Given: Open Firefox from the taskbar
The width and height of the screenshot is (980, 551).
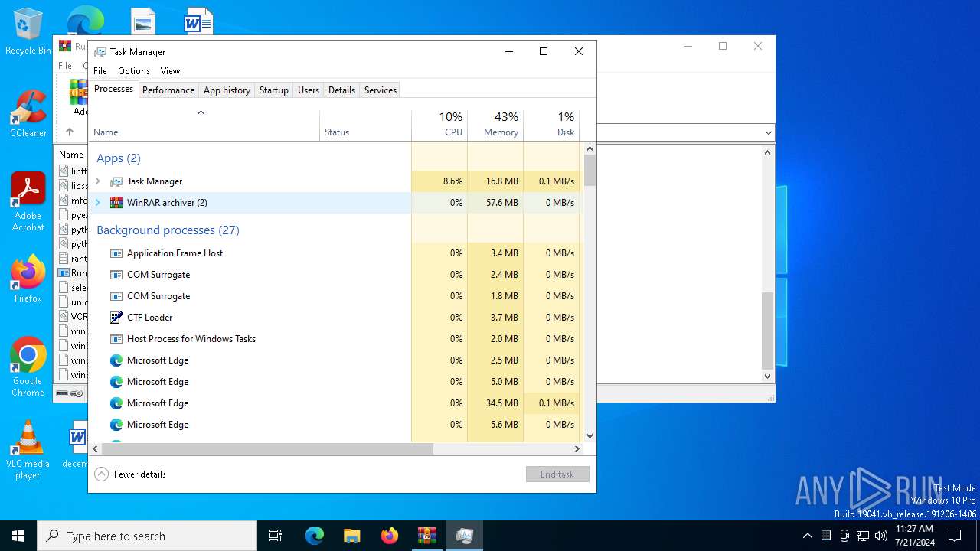Looking at the screenshot, I should click(x=390, y=536).
